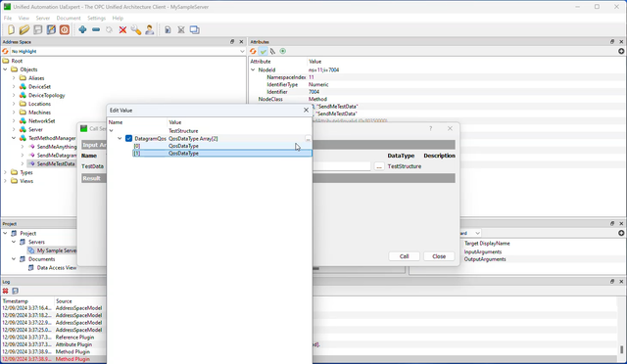Expand the DeviceSet tree node
Screen dimensions: 627x364
tap(14, 87)
